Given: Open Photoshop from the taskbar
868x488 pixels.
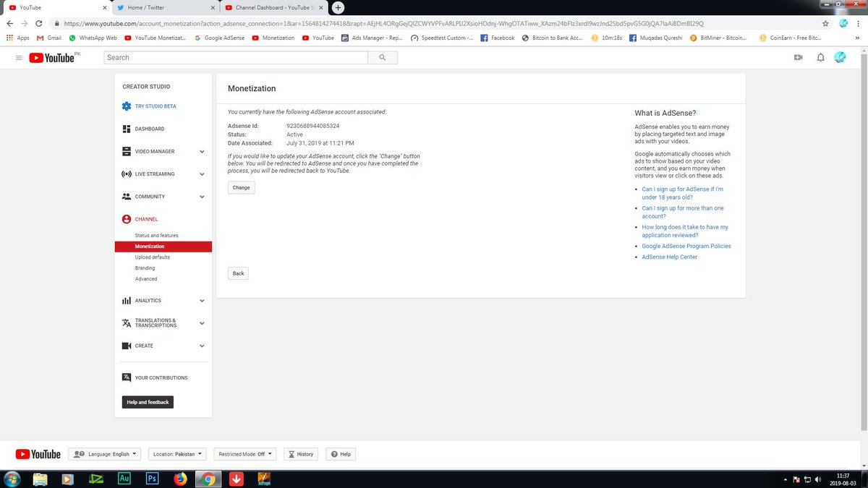Looking at the screenshot, I should (152, 478).
